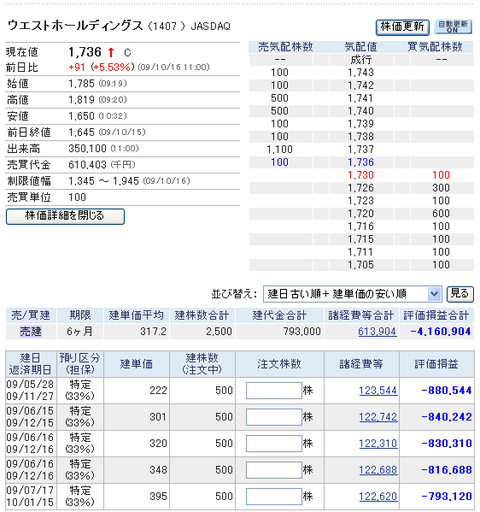This screenshot has height=512, width=480.
Task: Close stock details with 株価詳細を閉じる
Action: [x=65, y=216]
